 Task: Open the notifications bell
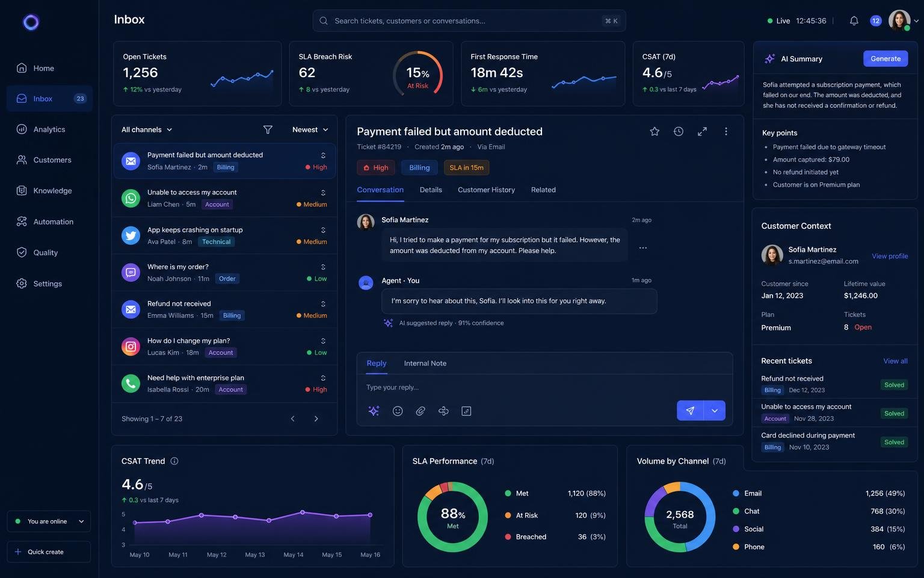854,21
